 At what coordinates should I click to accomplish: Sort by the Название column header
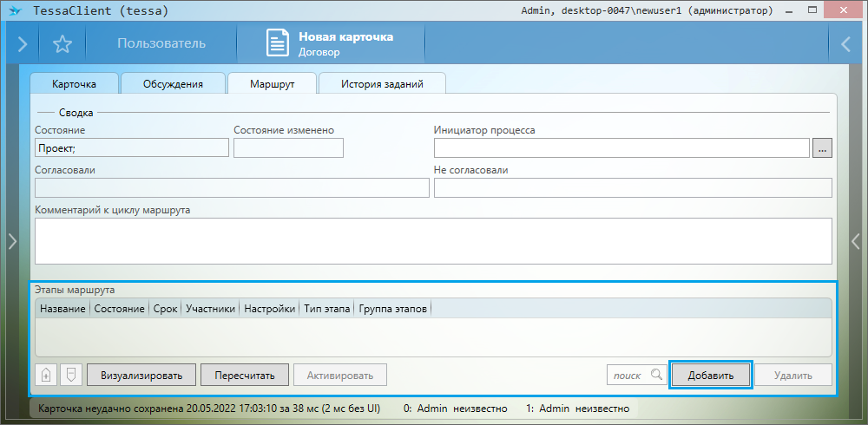coord(62,309)
